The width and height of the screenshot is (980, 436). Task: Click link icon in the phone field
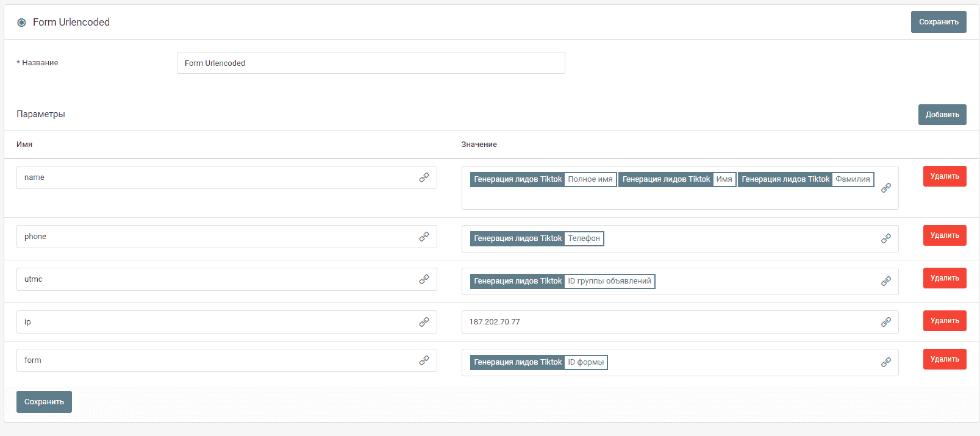point(424,237)
